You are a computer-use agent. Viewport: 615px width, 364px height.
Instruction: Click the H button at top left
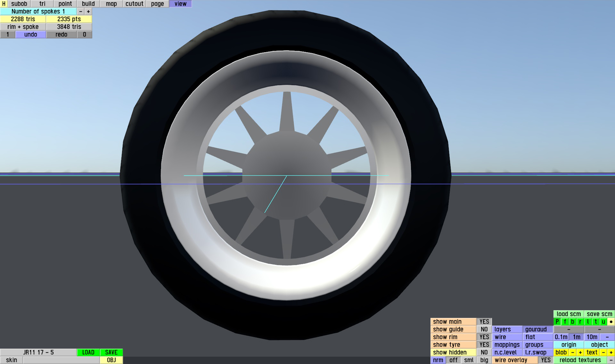(x=4, y=4)
